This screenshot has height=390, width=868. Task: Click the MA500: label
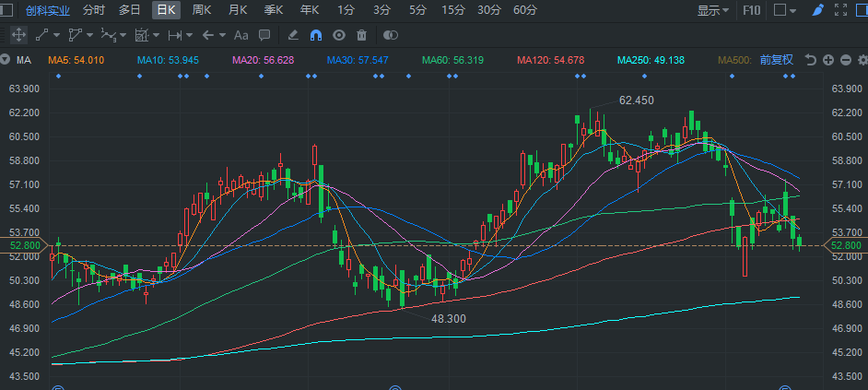(x=735, y=60)
